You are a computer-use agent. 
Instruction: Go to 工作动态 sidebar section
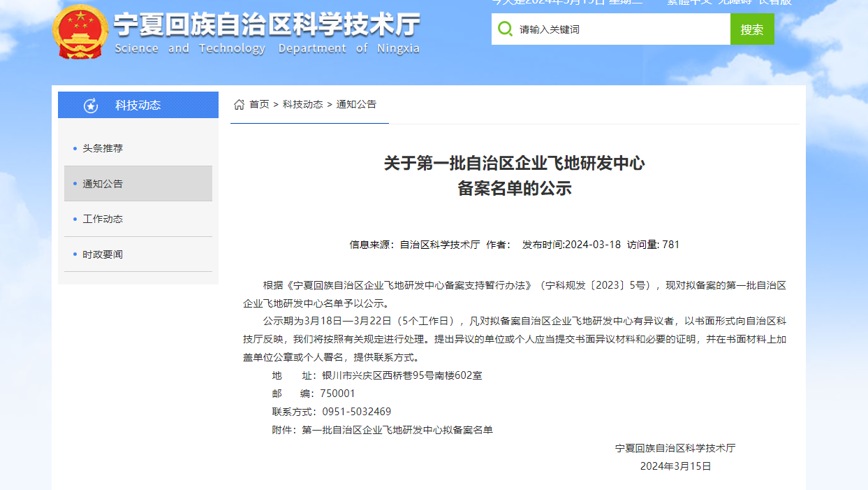103,219
